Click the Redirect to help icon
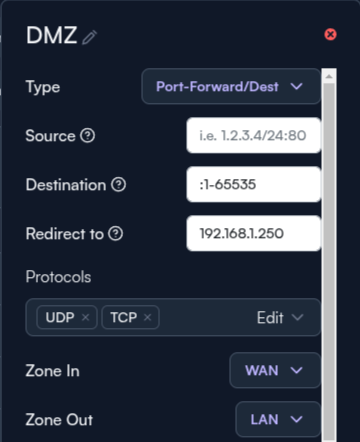 pyautogui.click(x=116, y=234)
